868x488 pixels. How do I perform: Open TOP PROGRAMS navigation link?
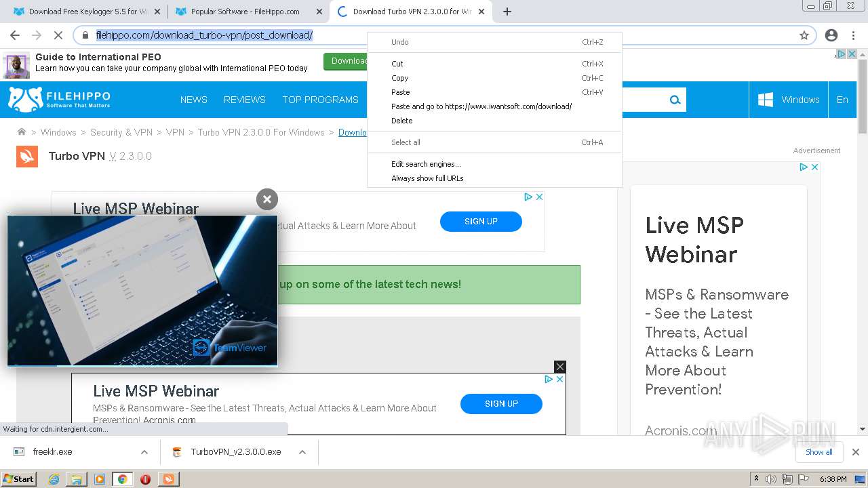pos(320,100)
